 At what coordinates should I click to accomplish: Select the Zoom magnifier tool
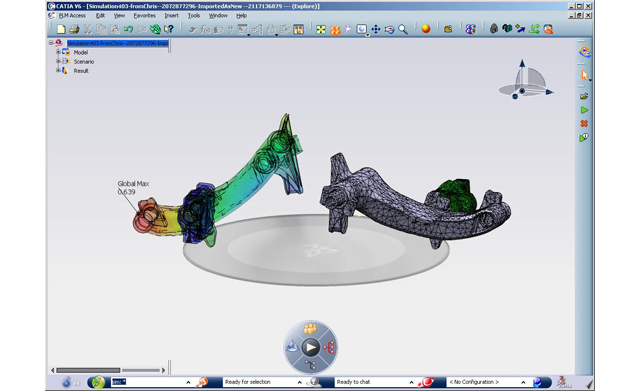click(403, 29)
